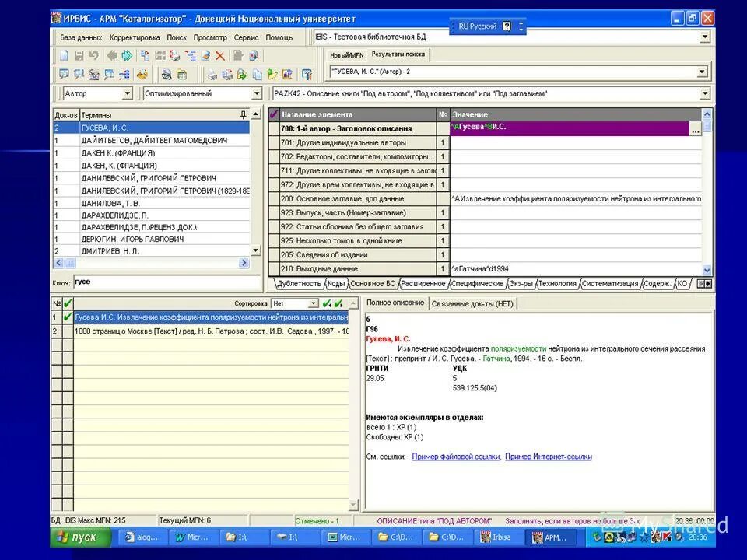Open RU Русский language bar selector
The height and width of the screenshot is (560, 747).
point(477,26)
